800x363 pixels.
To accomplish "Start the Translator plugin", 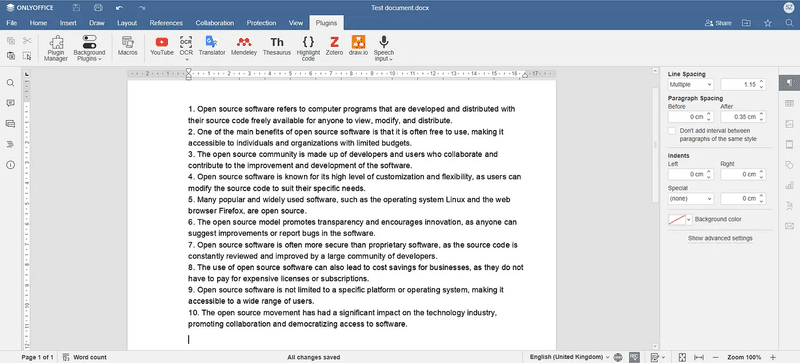I will [x=212, y=46].
